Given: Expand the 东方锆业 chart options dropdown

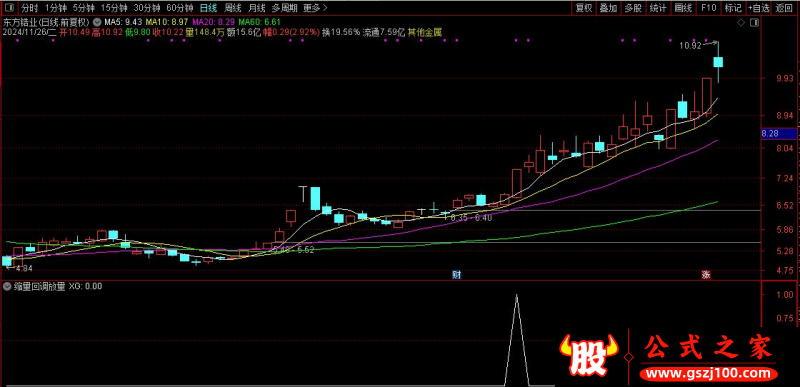Looking at the screenshot, I should (96, 22).
